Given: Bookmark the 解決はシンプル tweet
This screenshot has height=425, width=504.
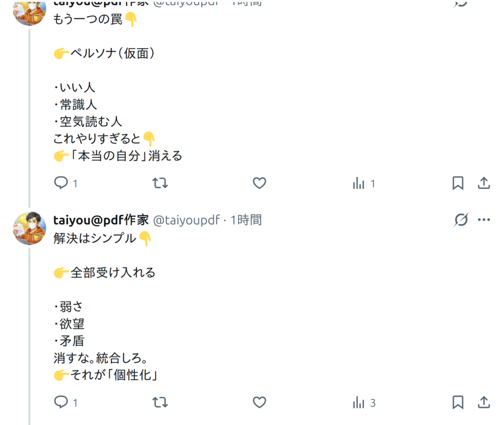Looking at the screenshot, I should click(x=458, y=402).
